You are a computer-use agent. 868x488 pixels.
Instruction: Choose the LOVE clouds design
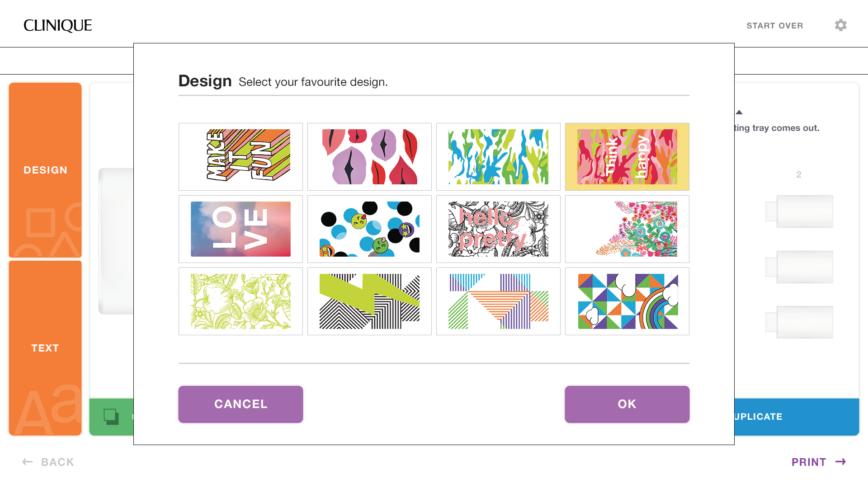tap(241, 229)
